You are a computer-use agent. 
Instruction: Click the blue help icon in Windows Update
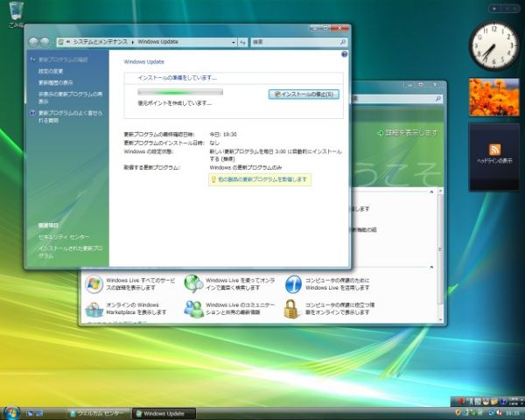(x=343, y=54)
